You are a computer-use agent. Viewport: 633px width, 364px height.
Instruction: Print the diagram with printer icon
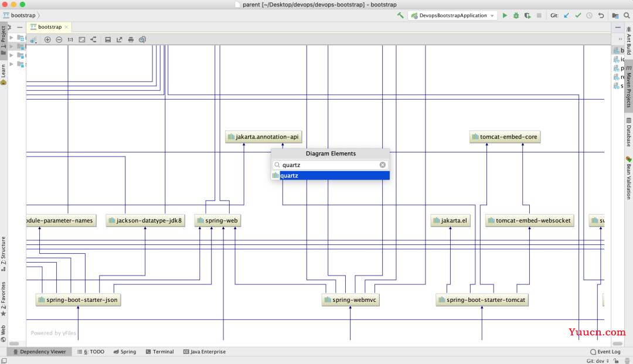point(131,39)
